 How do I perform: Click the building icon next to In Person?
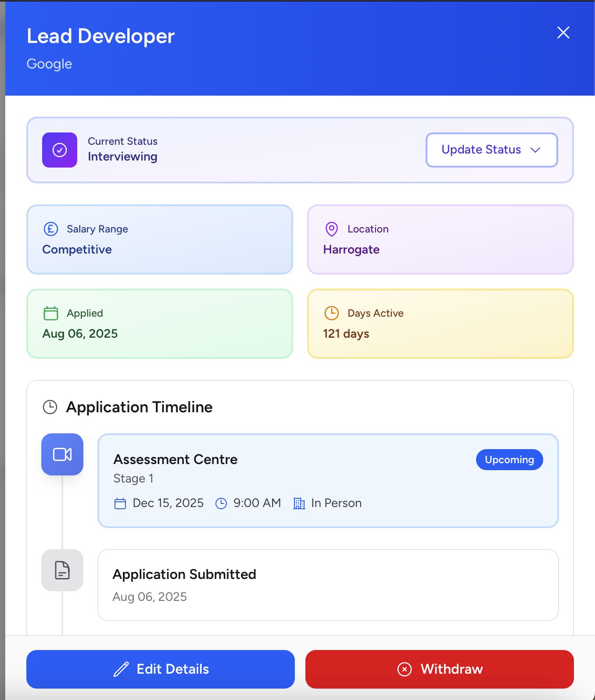(x=299, y=503)
